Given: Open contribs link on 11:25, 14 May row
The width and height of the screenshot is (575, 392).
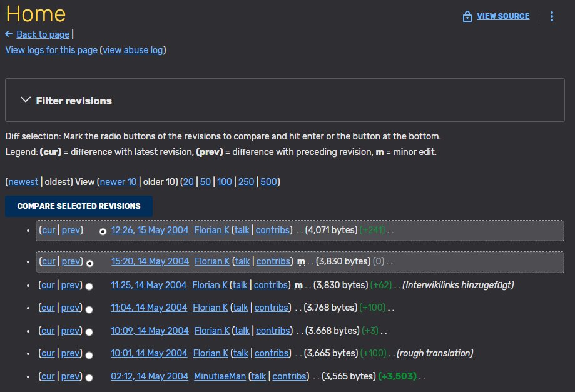Looking at the screenshot, I should point(271,285).
